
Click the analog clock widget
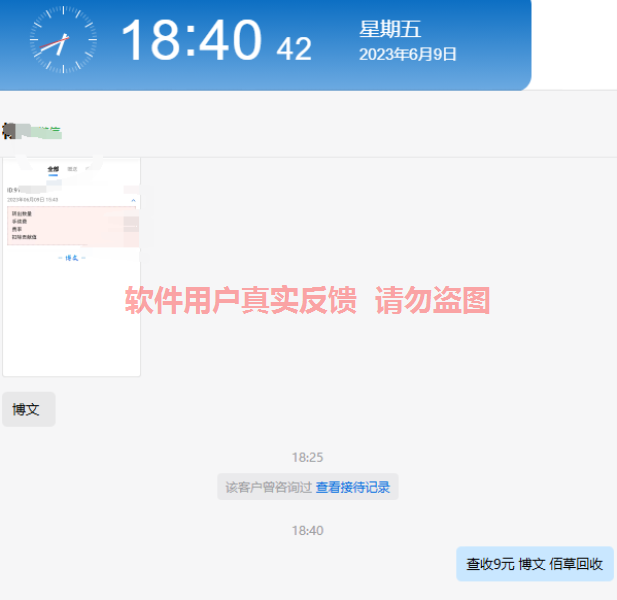(x=63, y=39)
